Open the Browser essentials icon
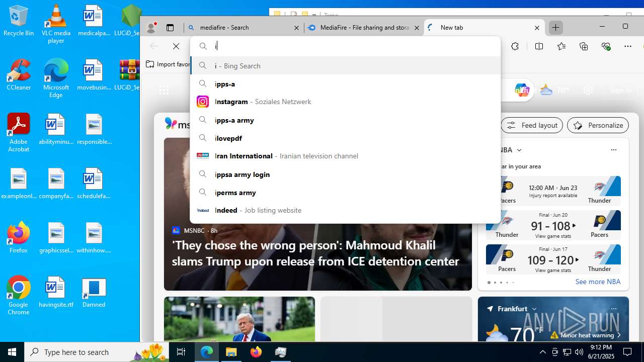The width and height of the screenshot is (644, 362). coord(606,46)
